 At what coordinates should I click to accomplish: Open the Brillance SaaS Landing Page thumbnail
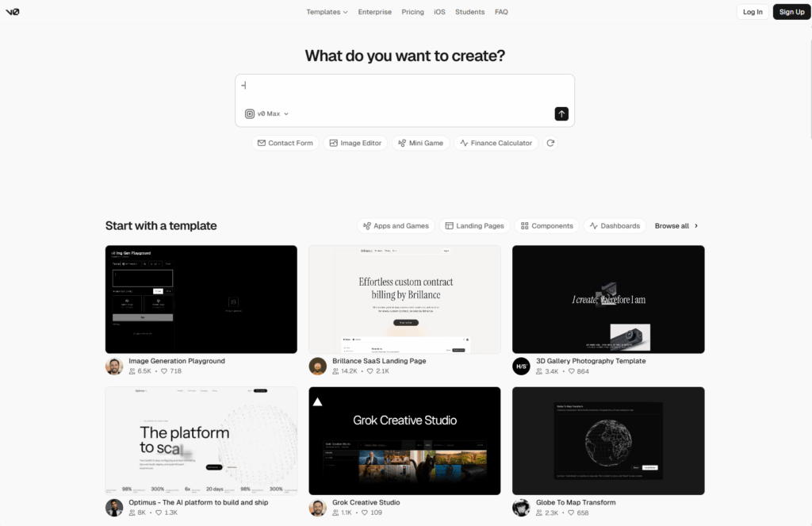point(404,300)
